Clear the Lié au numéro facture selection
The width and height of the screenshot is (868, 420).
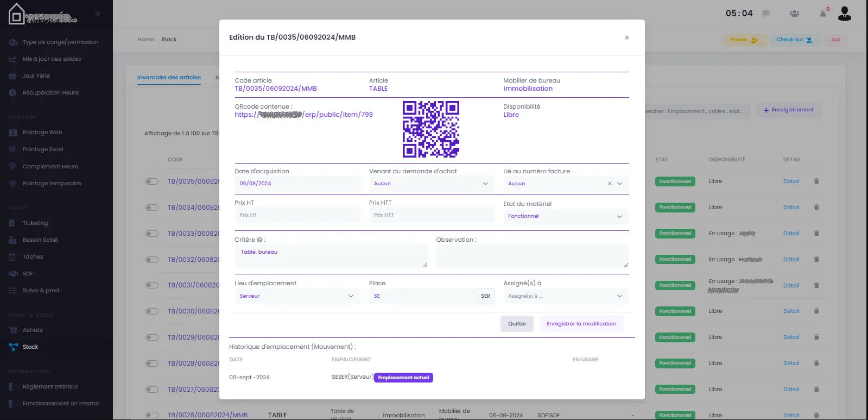pos(610,184)
